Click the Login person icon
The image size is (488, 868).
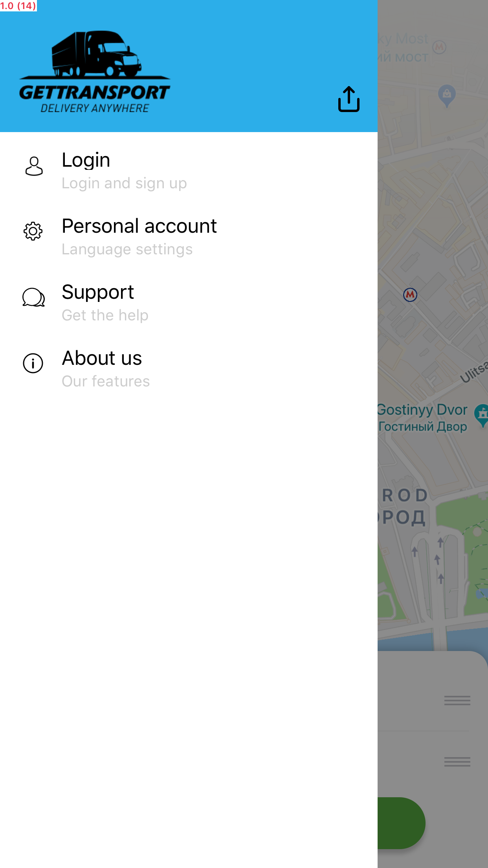(34, 166)
